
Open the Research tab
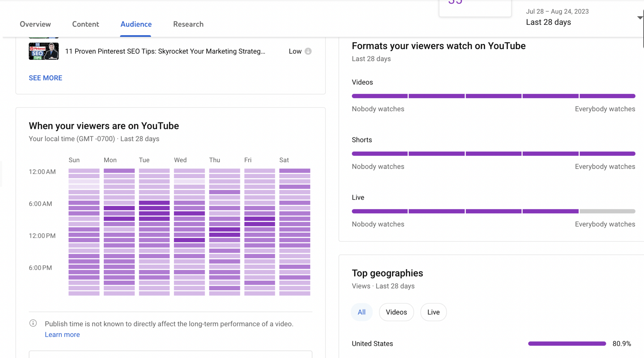tap(188, 24)
